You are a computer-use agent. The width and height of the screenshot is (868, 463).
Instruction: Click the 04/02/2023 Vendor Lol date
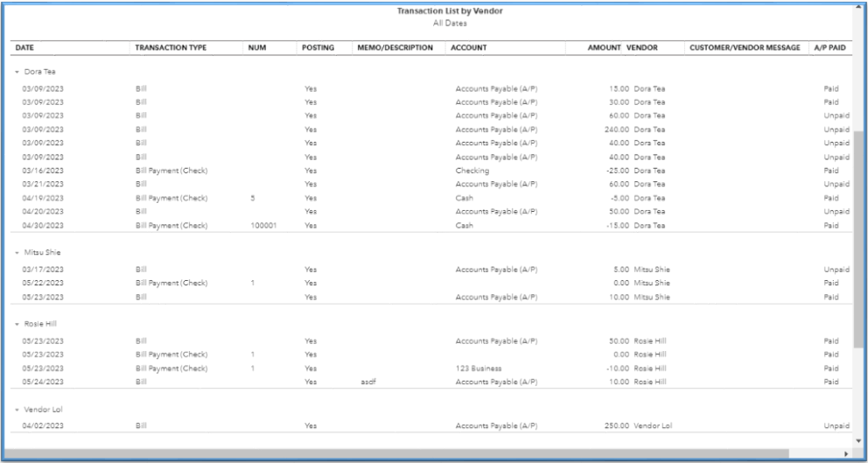coord(43,426)
